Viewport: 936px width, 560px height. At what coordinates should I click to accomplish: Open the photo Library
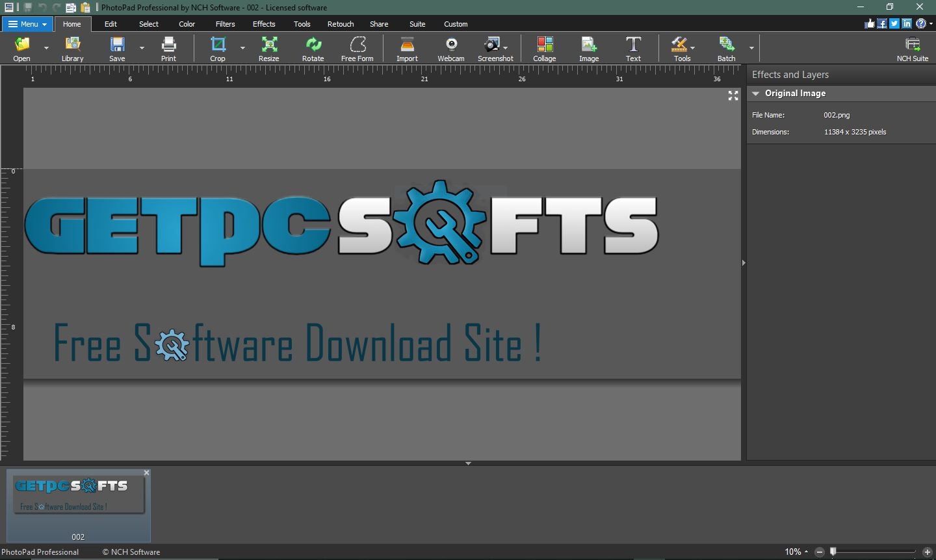tap(73, 49)
